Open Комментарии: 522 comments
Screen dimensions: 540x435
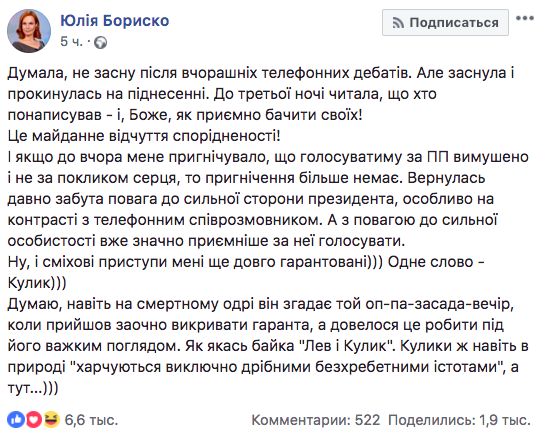[x=316, y=420]
